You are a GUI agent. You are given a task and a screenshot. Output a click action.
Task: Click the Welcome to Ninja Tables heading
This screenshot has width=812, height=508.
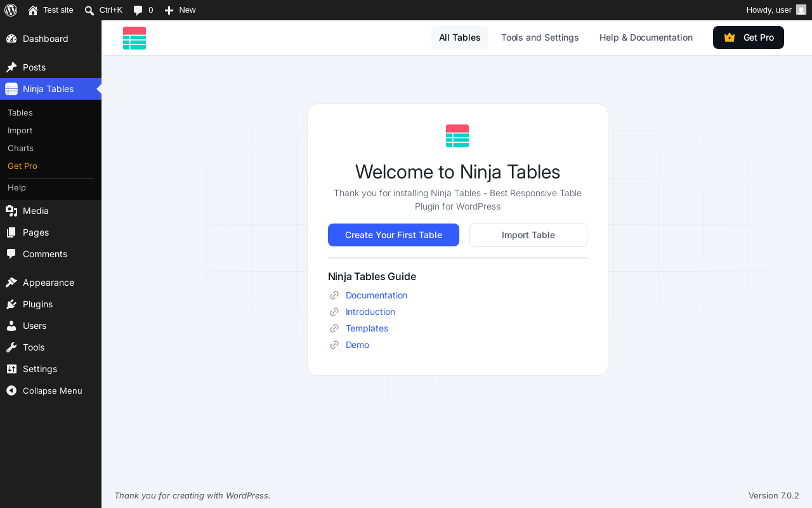[457, 172]
